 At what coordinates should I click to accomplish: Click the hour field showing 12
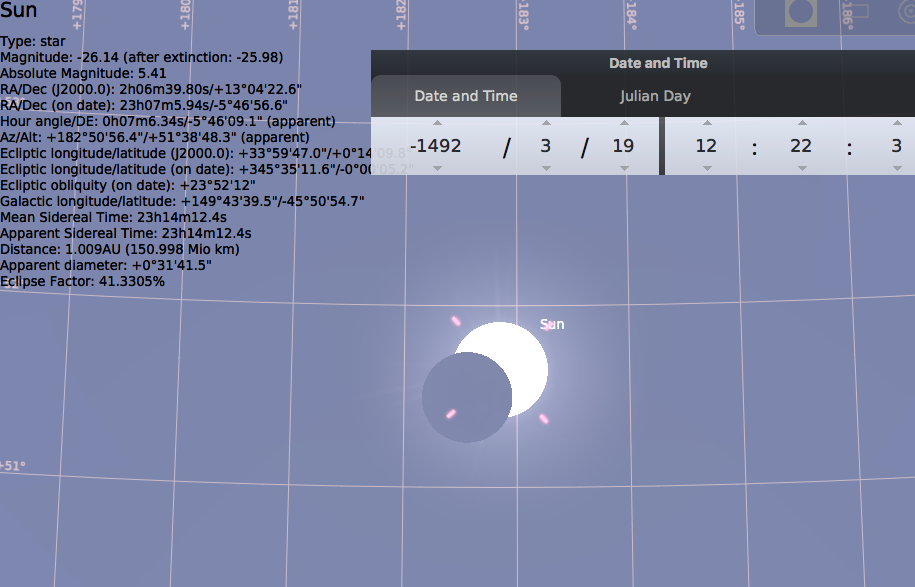(x=706, y=146)
